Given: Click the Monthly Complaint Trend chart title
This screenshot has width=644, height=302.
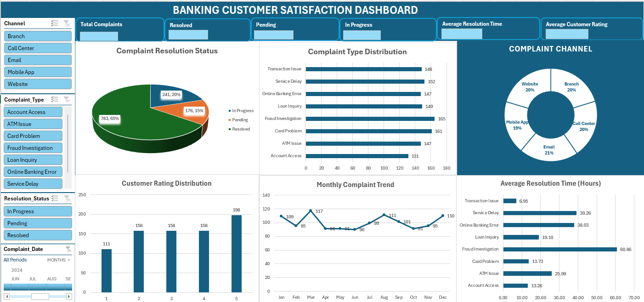Looking at the screenshot, I should pyautogui.click(x=355, y=185).
